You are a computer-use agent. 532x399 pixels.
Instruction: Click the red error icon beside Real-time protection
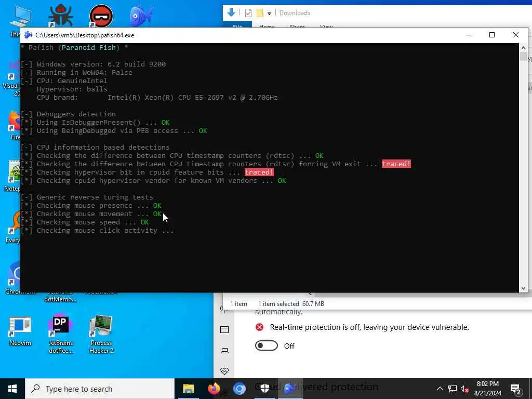[x=260, y=327]
